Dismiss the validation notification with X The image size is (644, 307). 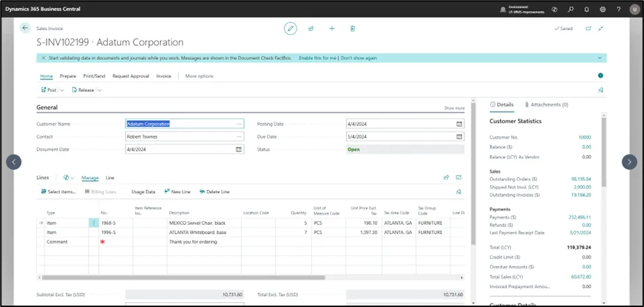pyautogui.click(x=43, y=58)
